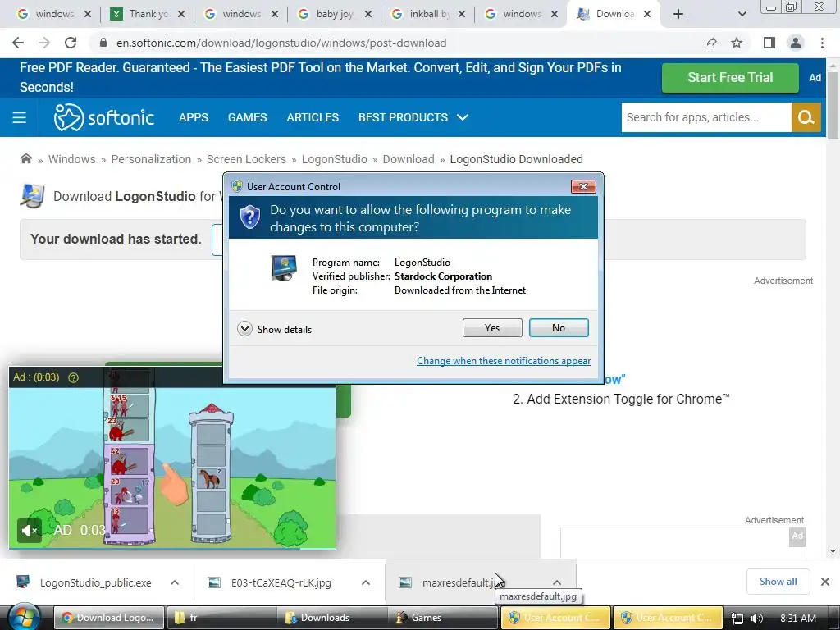Screen dimensions: 840x630
Task: Click the share page icon in address bar
Action: [710, 43]
